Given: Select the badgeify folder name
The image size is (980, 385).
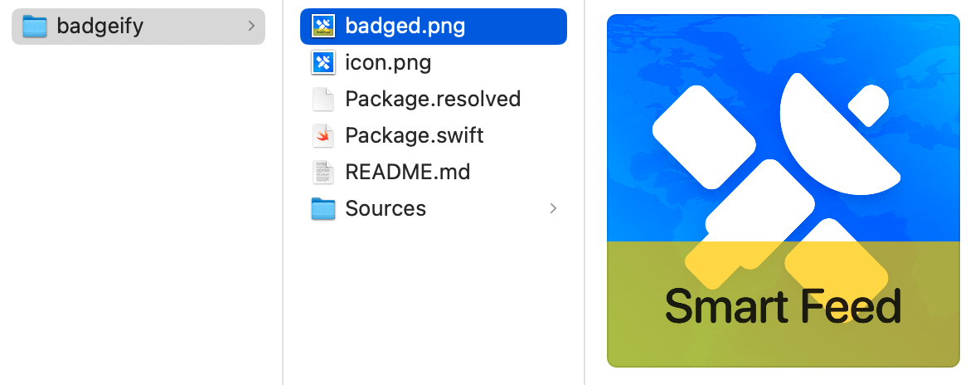Looking at the screenshot, I should pos(99,27).
